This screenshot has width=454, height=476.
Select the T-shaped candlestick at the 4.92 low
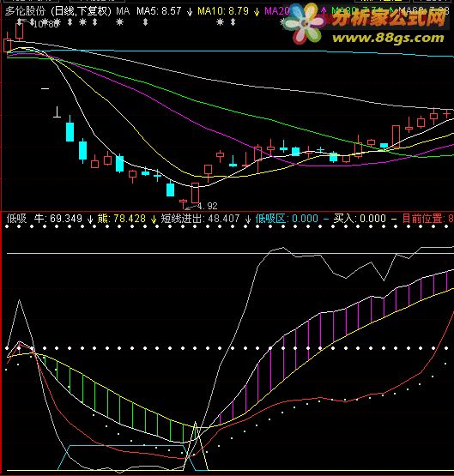click(183, 204)
